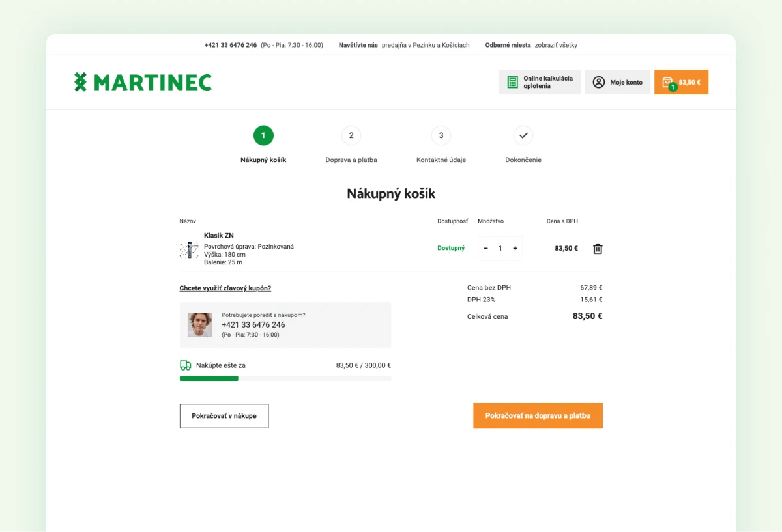Click the Martinec logo
The width and height of the screenshot is (782, 532).
143,82
